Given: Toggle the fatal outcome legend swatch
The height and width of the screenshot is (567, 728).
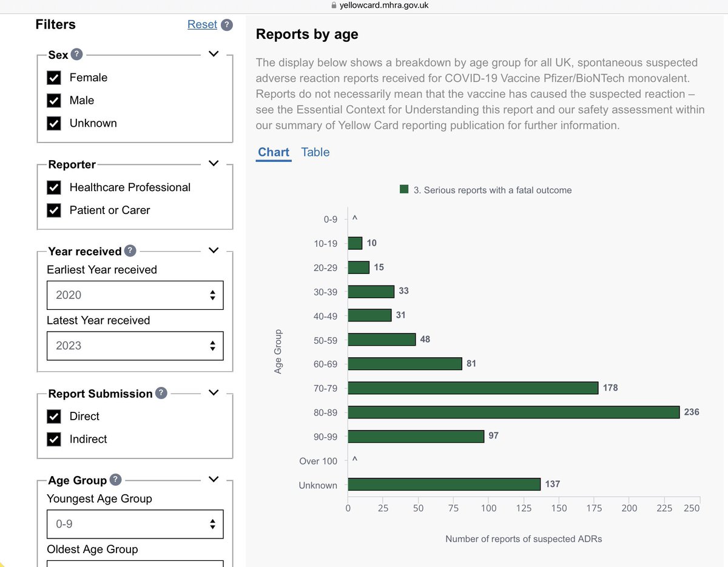Looking at the screenshot, I should pos(404,190).
